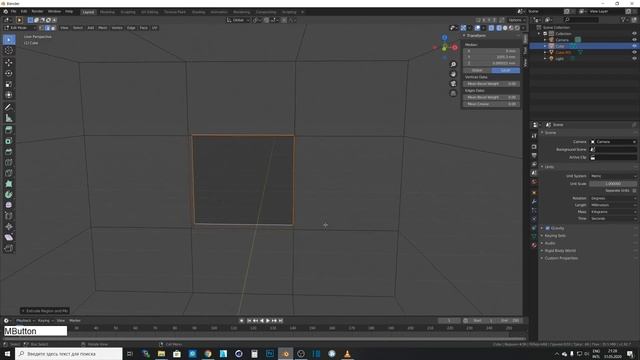
Task: Select the Rotate tool
Action: [x=9, y=73]
